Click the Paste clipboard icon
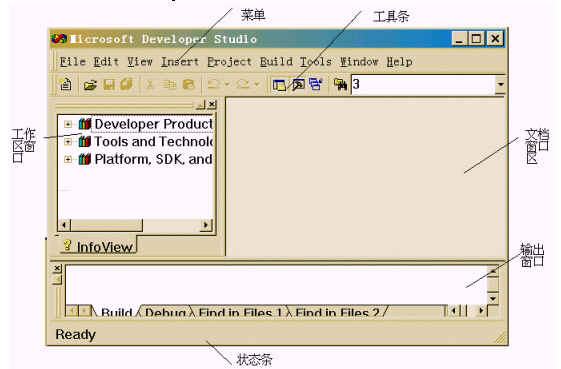Viewport: 561px width, 369px height. tap(188, 84)
